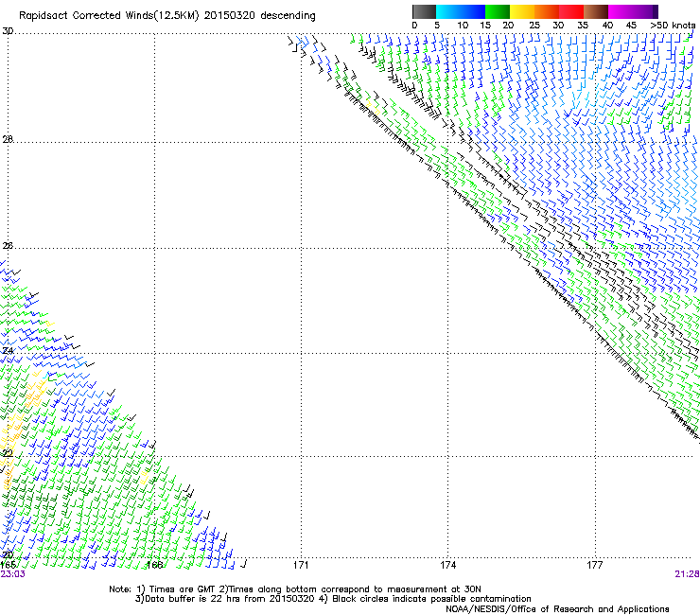Click the '>50 knots' legend label
The width and height of the screenshot is (700, 615).
coord(673,26)
